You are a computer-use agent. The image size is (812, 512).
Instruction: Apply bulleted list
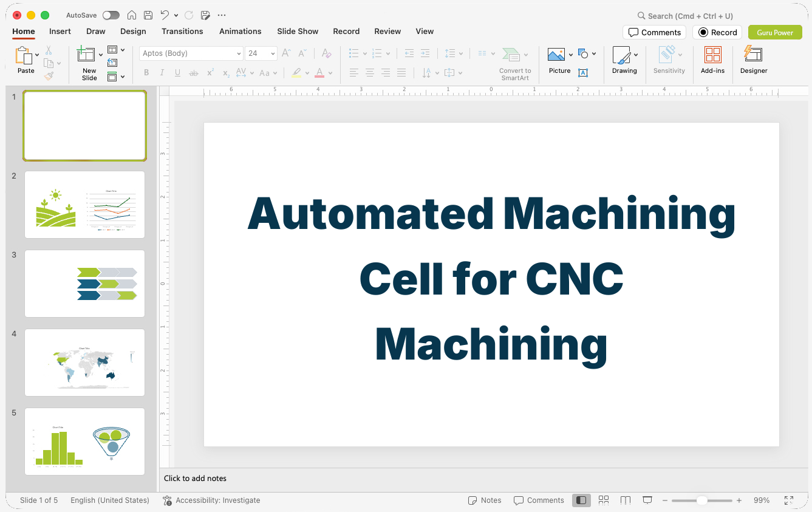pyautogui.click(x=354, y=53)
